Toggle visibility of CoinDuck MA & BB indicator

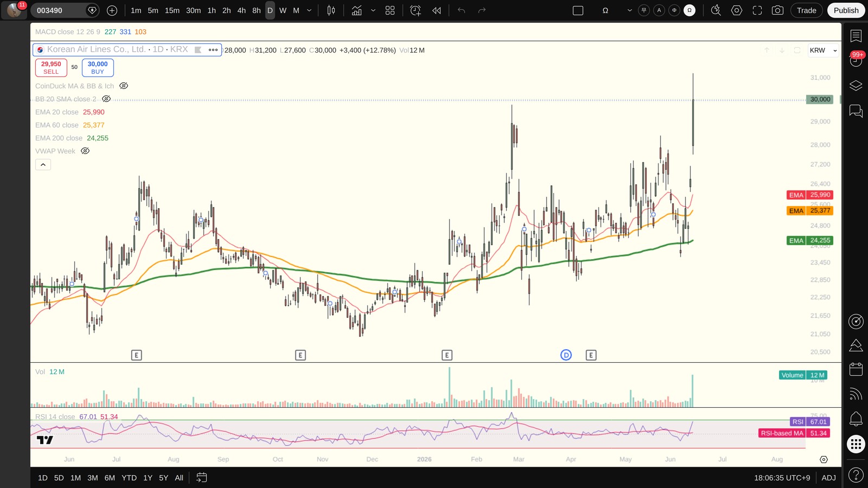click(124, 86)
